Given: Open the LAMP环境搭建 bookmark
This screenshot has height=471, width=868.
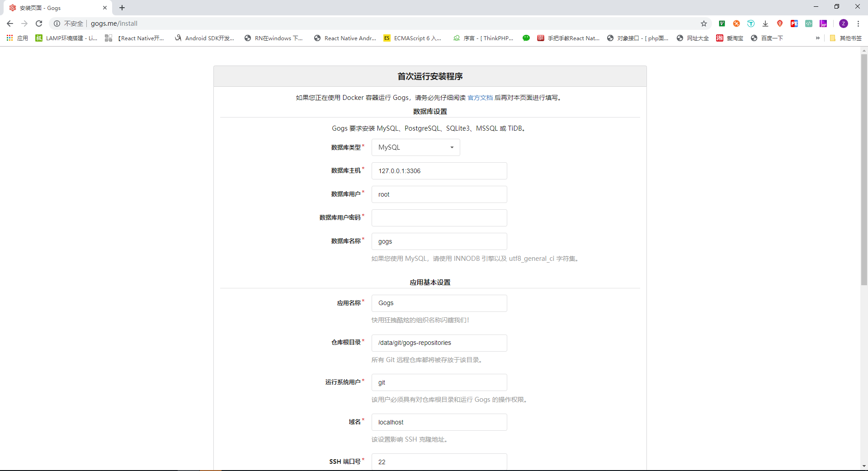Looking at the screenshot, I should coord(66,38).
